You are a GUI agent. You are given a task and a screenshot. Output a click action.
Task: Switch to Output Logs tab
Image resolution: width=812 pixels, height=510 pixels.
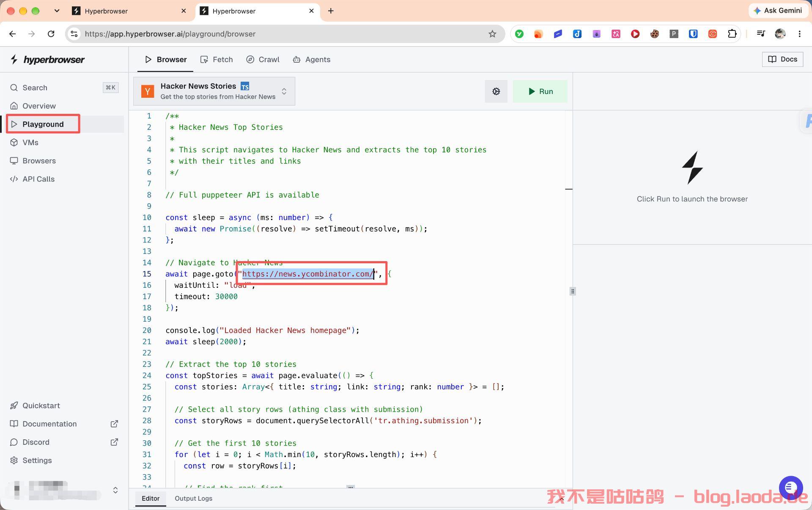point(194,499)
